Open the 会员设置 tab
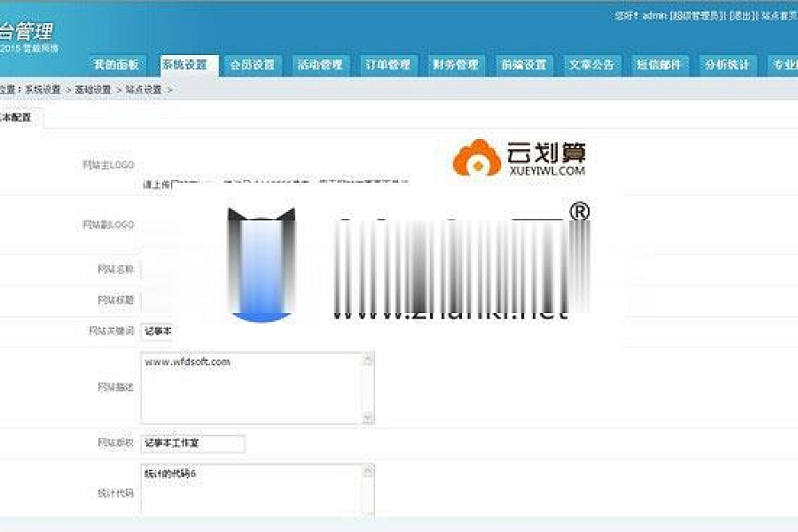Viewport: 798px width, 532px height. [x=252, y=65]
